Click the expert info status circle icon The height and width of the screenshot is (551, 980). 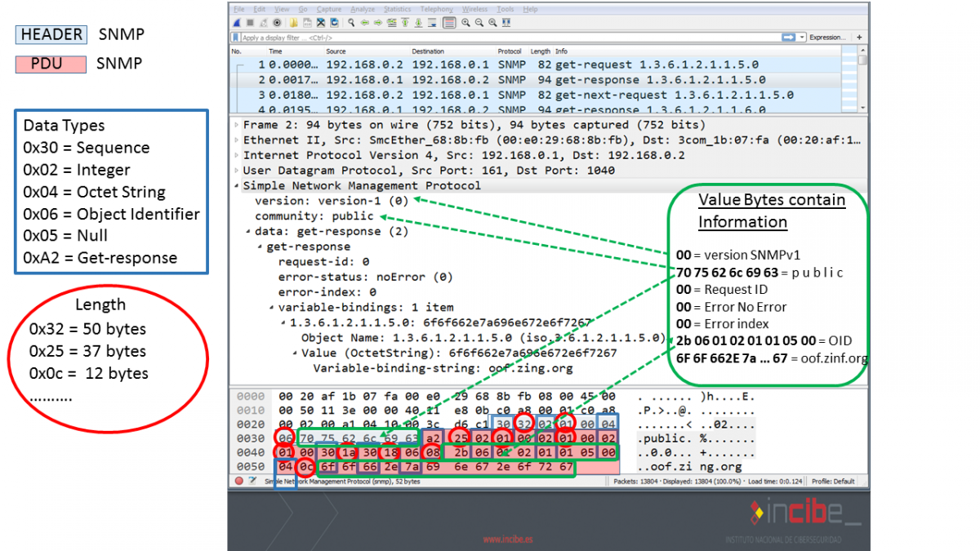pyautogui.click(x=238, y=481)
